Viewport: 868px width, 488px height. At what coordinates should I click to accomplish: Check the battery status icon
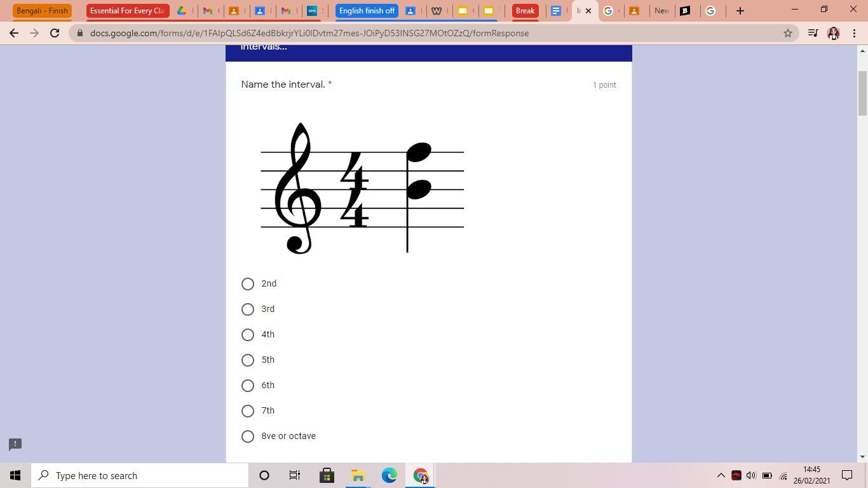[767, 475]
